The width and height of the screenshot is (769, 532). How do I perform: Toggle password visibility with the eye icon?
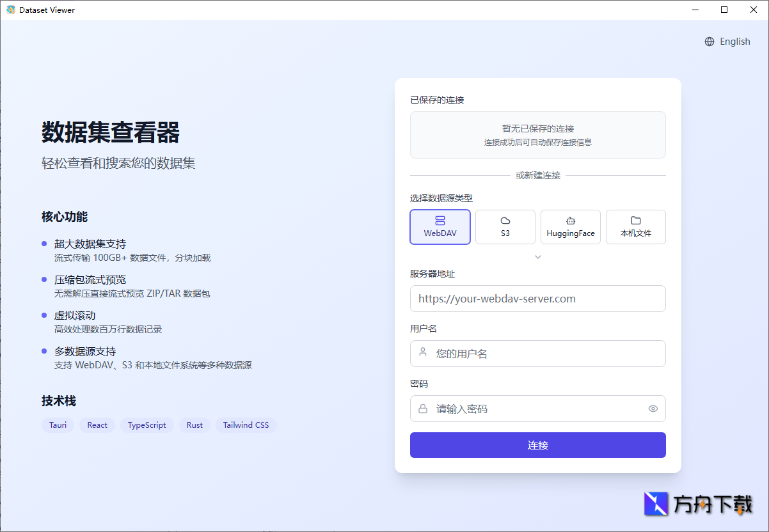[653, 408]
